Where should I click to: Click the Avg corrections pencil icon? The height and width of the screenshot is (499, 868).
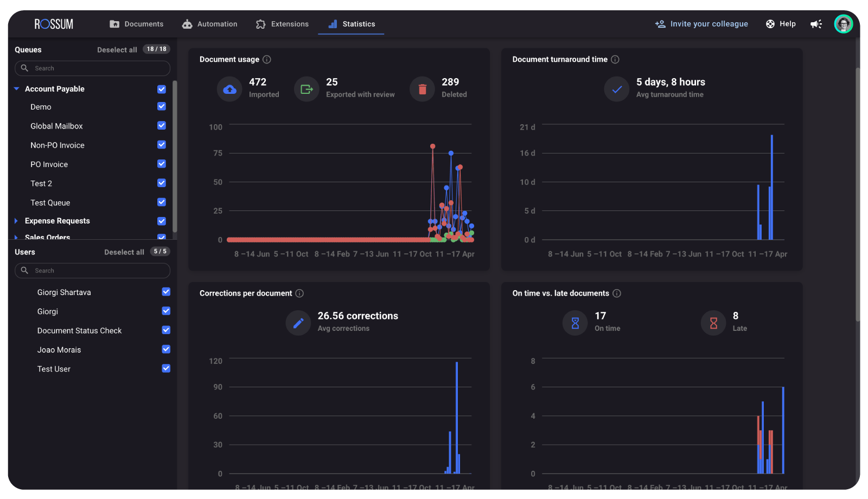(298, 322)
